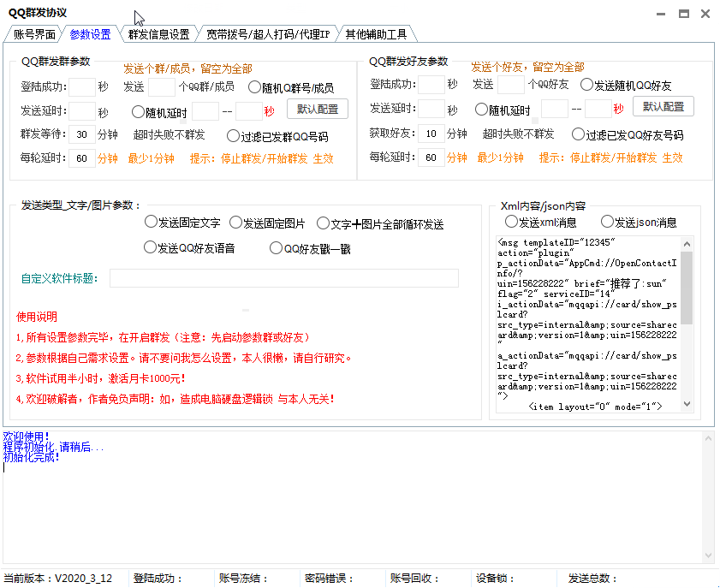Screen dimensions: 720x588
Task: Click the 初始化完成! log line
Action: click(31, 457)
